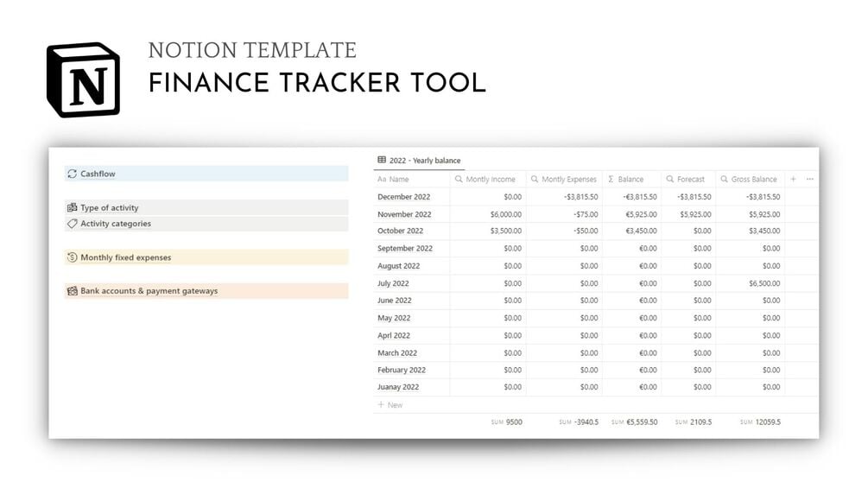The height and width of the screenshot is (488, 868).
Task: Open the June 2022 row
Action: (x=394, y=301)
